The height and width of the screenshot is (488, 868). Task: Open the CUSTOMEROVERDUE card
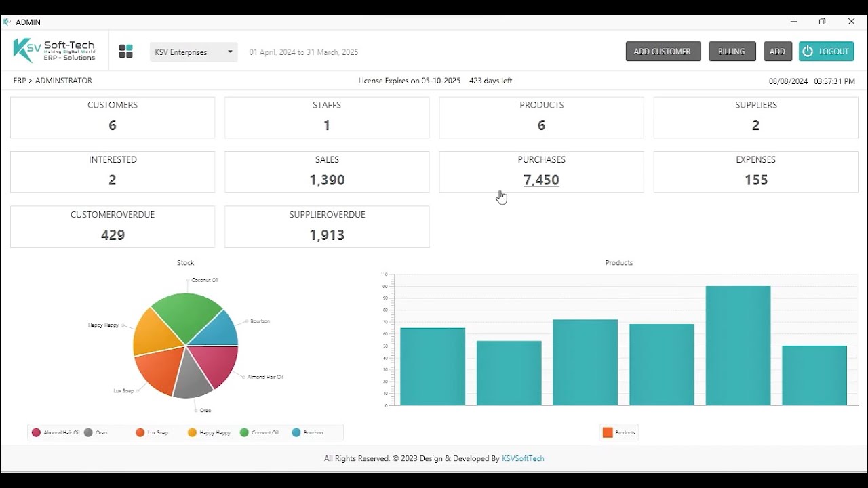tap(113, 227)
